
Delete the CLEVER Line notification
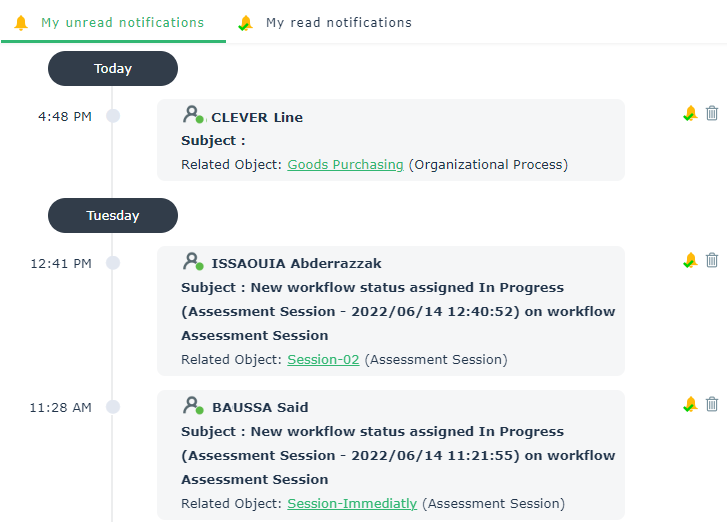pos(712,114)
